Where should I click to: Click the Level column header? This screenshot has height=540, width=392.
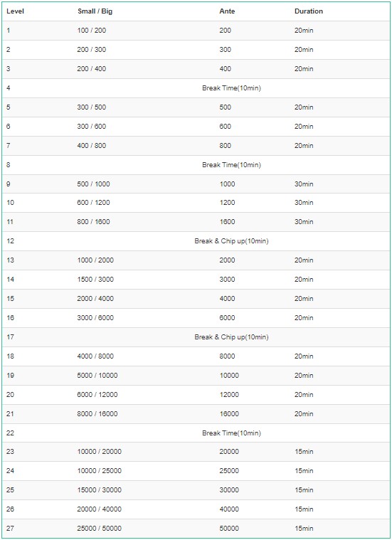tap(15, 11)
